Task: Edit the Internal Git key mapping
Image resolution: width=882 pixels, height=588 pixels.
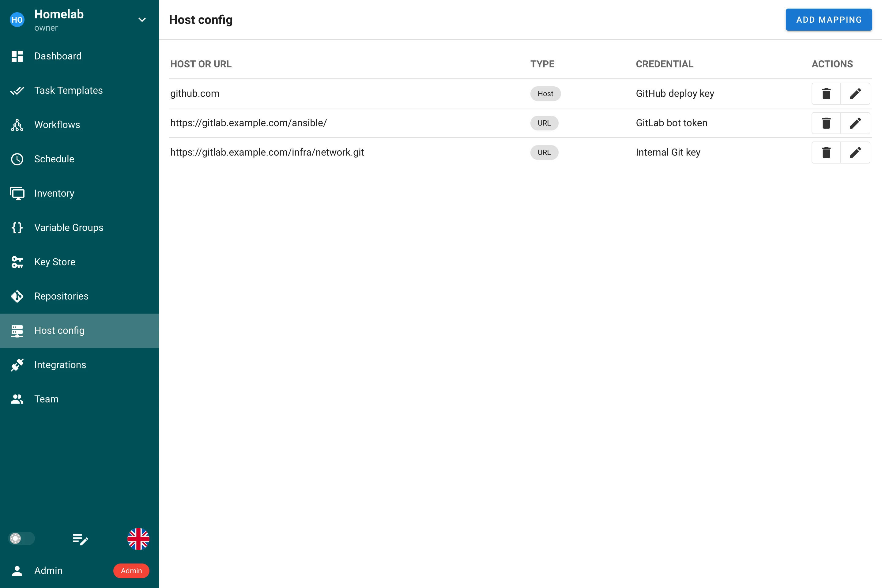Action: coord(855,152)
